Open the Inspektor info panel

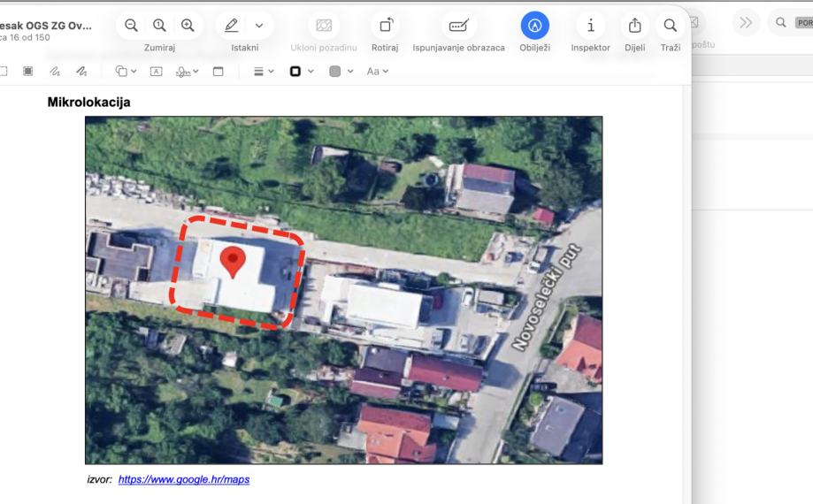pyautogui.click(x=590, y=26)
